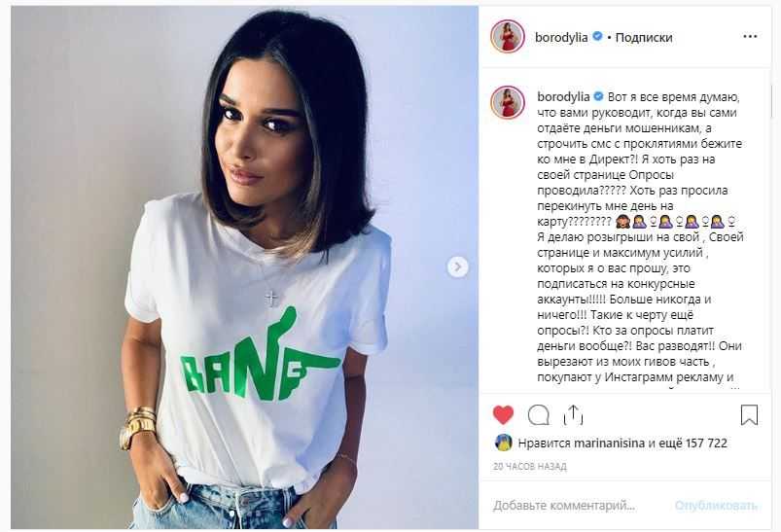Open comments with the speech bubble icon
The image size is (781, 532).
[539, 415]
